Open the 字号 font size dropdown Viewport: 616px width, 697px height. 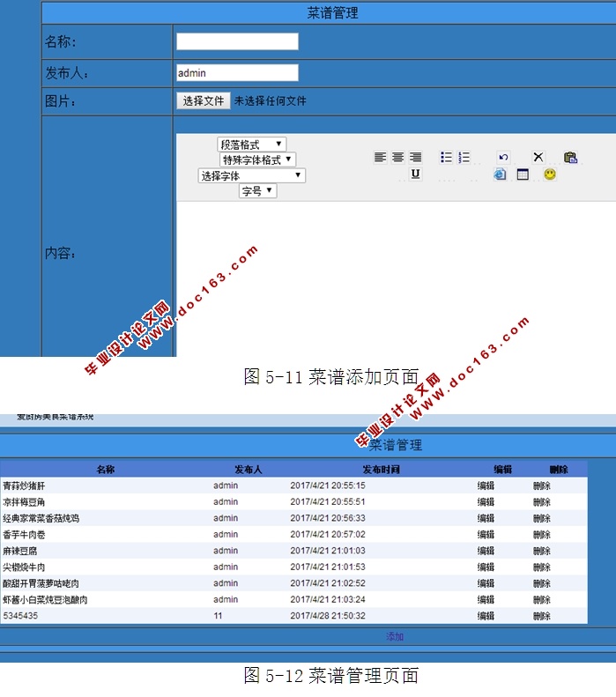pyautogui.click(x=258, y=191)
